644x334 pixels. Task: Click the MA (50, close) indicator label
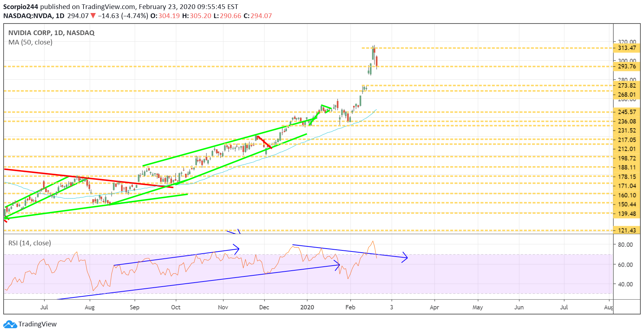pos(30,42)
